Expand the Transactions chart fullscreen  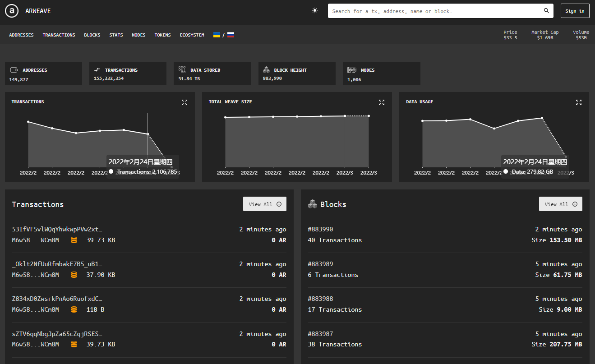(184, 102)
